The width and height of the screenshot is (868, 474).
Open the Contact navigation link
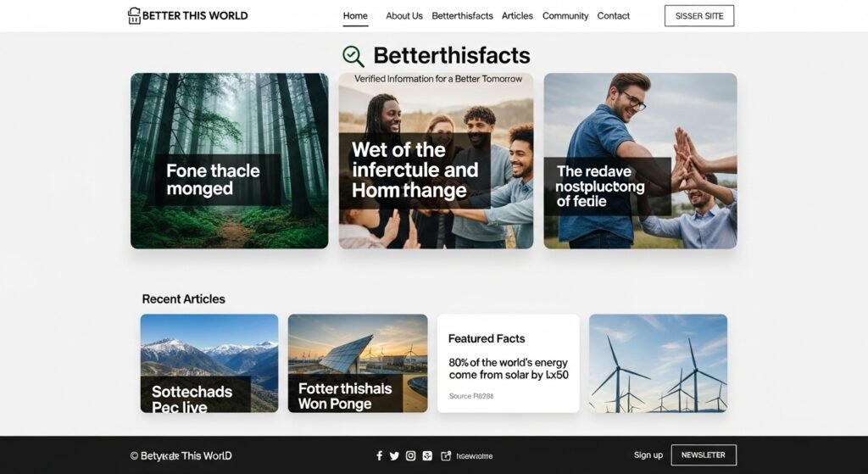pyautogui.click(x=614, y=16)
